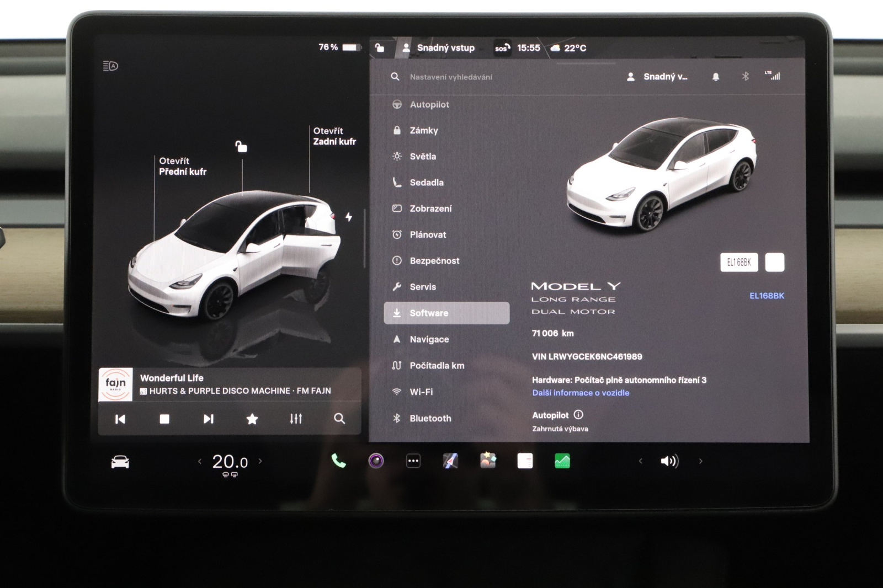883x588 pixels.
Task: Toggle the door lock icon above the car
Action: tap(241, 147)
